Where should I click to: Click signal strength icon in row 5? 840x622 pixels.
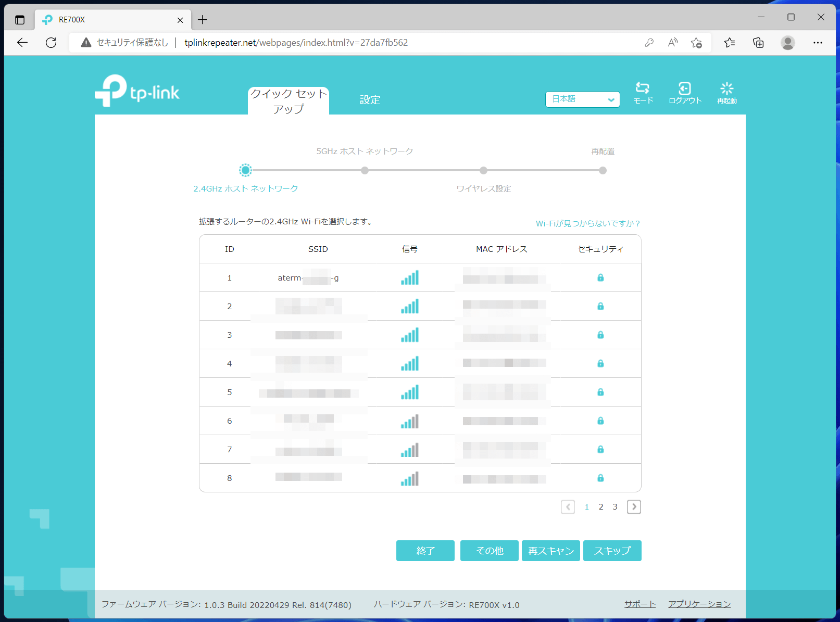410,392
